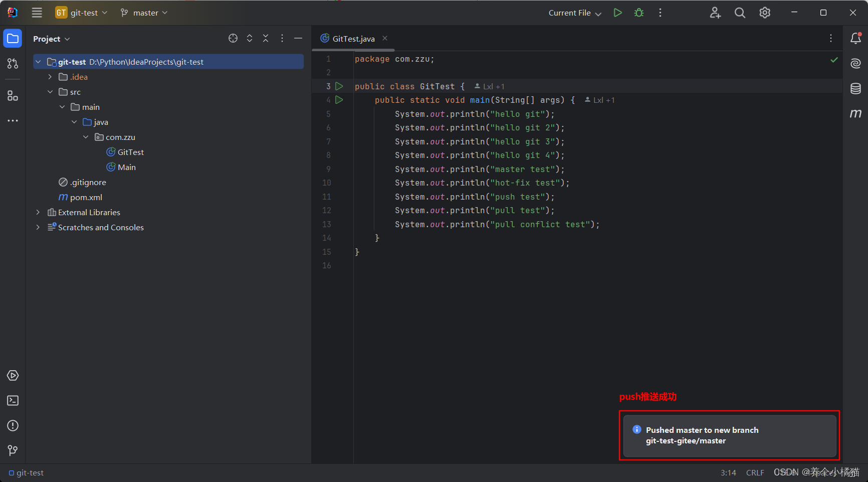868x482 pixels.
Task: Expand Scratches and Consoles node
Action: coord(38,227)
